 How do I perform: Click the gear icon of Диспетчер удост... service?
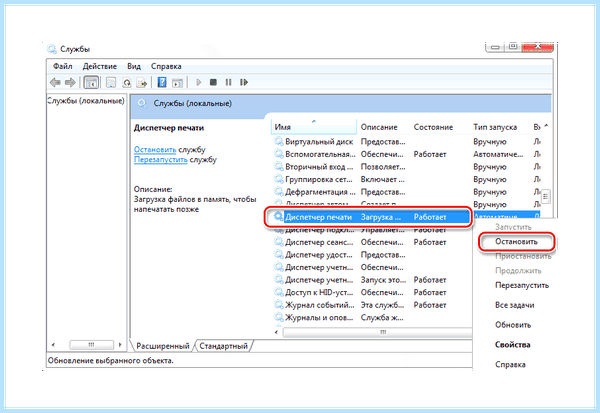[279, 255]
